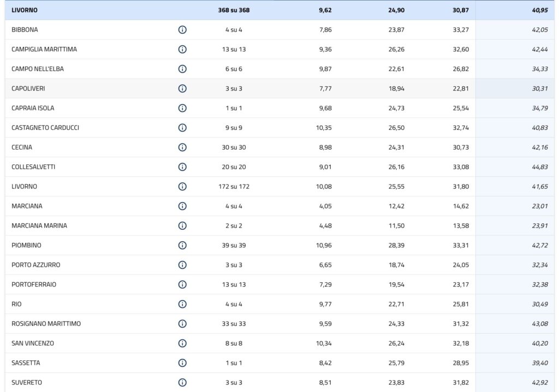Click info icon in Livorno municipality row
The height and width of the screenshot is (392, 559).
182,187
